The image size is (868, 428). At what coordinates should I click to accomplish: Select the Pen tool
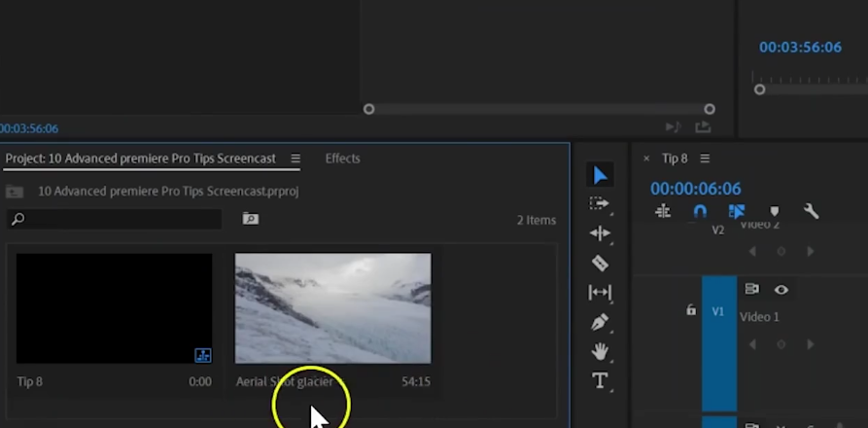pyautogui.click(x=600, y=321)
